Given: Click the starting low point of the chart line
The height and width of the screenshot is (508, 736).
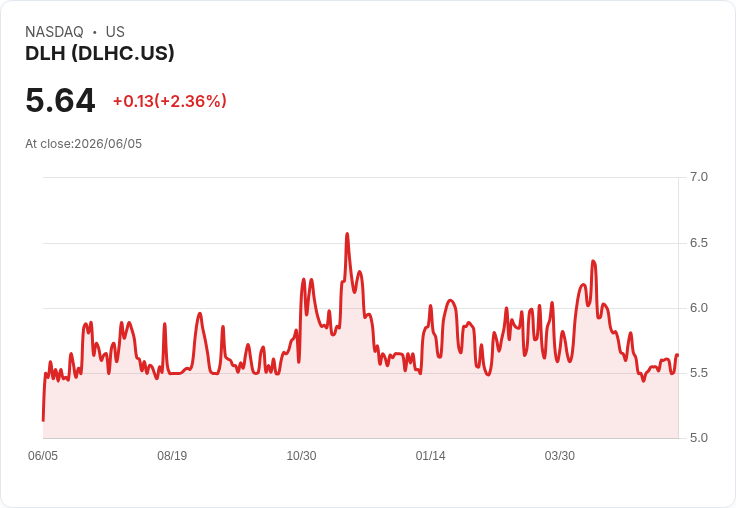Looking at the screenshot, I should tap(43, 421).
